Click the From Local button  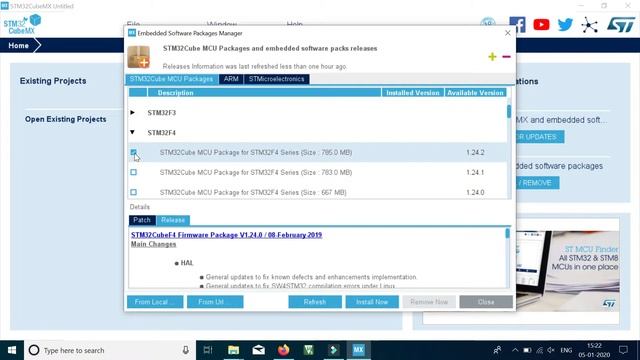pyautogui.click(x=155, y=302)
